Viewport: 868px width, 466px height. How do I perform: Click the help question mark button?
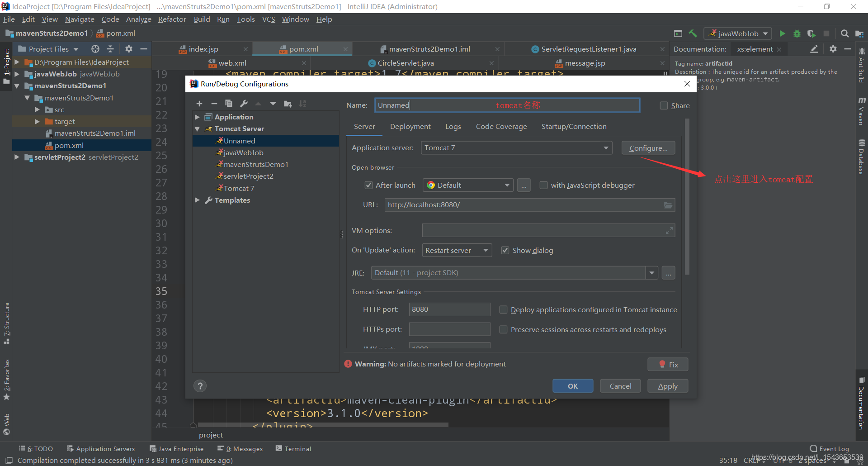point(200,386)
